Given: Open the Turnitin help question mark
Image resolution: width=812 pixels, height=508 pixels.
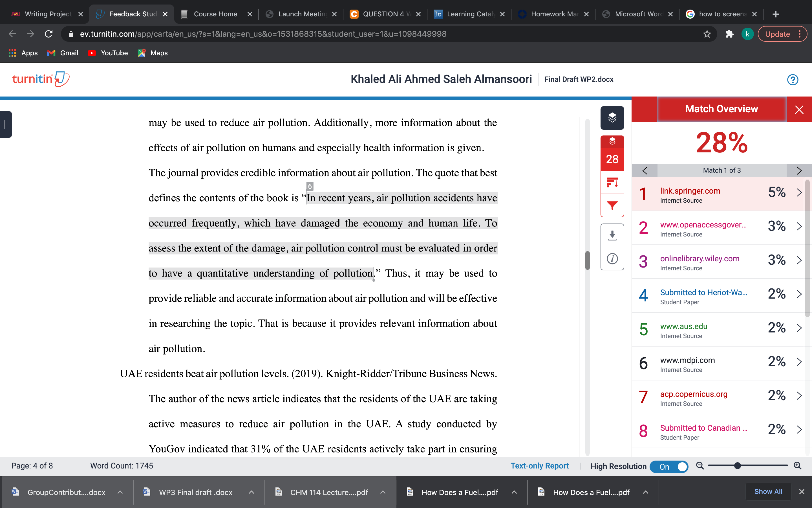Looking at the screenshot, I should (793, 80).
